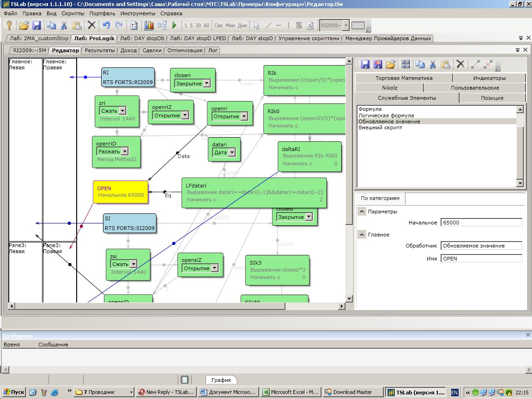The image size is (532, 399).
Task: Open the Сжать dropdown in zri block
Action: coord(122,111)
